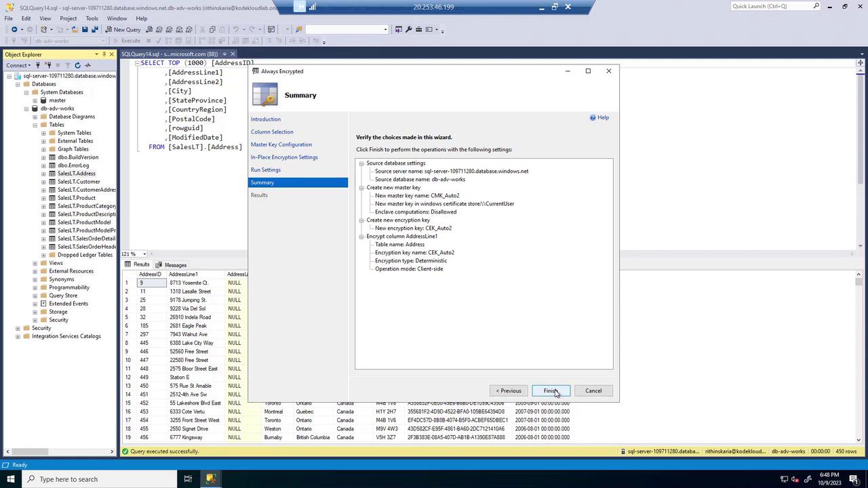The height and width of the screenshot is (488, 868).
Task: Open the 121 % zoom dropdown
Action: pyautogui.click(x=144, y=254)
